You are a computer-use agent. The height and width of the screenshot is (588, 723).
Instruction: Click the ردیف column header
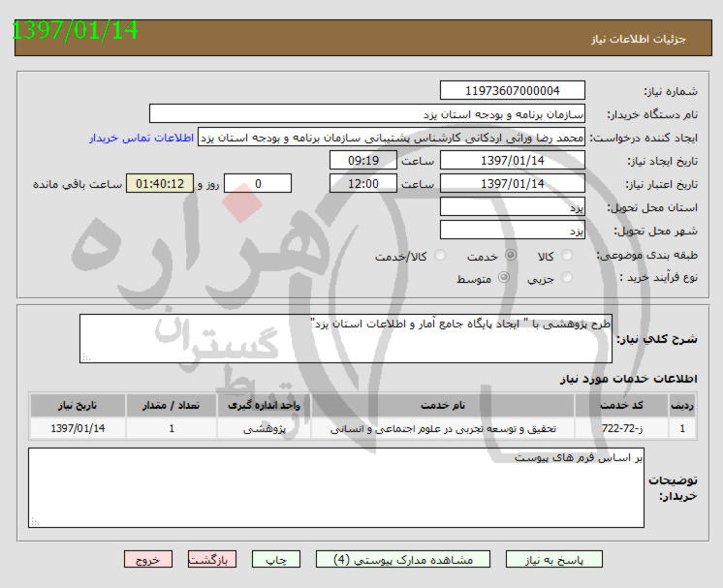682,406
